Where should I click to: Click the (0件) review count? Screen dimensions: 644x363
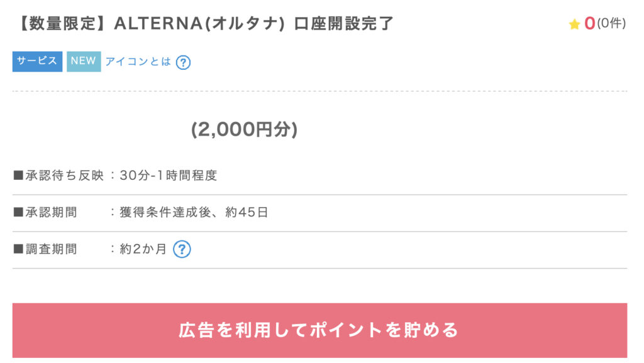611,23
